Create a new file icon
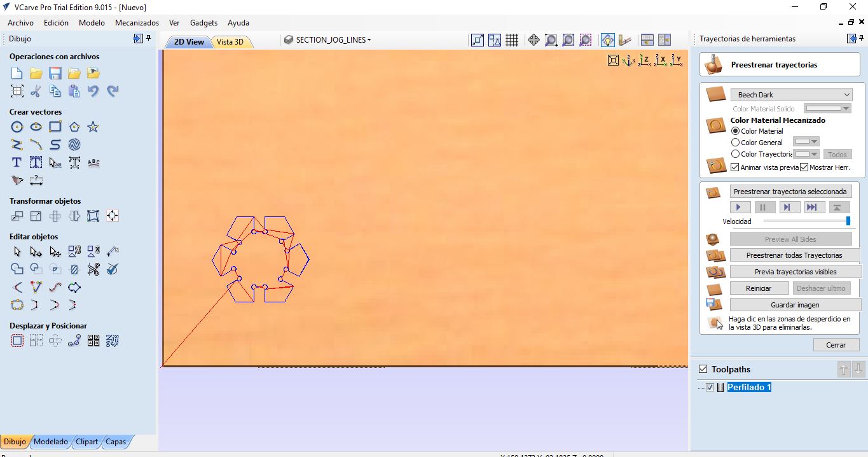Image resolution: width=868 pixels, height=457 pixels. [17, 73]
